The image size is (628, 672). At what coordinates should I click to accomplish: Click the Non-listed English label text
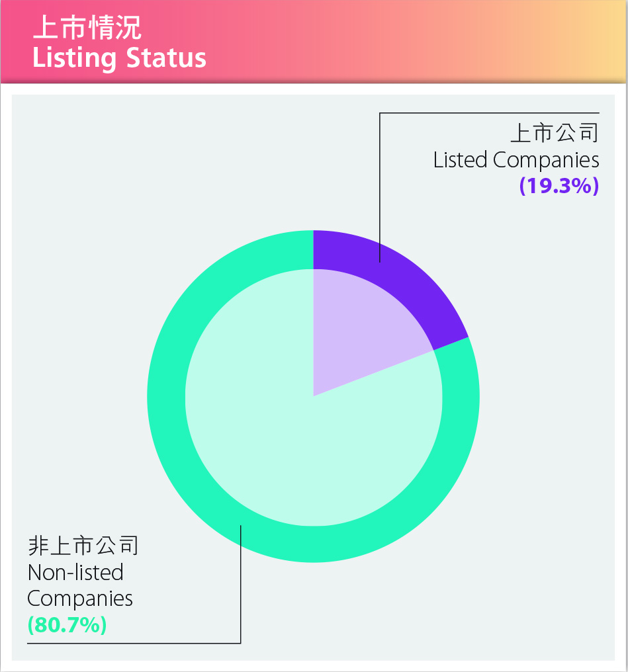(x=75, y=573)
